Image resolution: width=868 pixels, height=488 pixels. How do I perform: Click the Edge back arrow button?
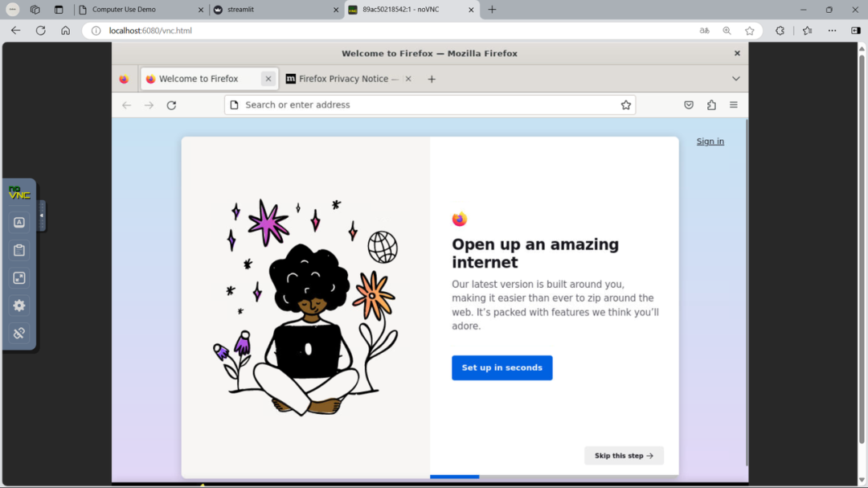pyautogui.click(x=15, y=31)
